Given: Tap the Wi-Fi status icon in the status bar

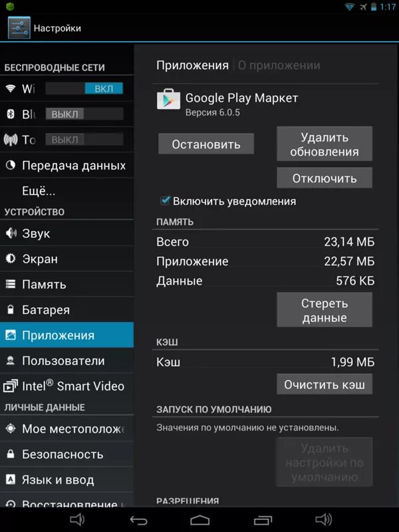Looking at the screenshot, I should pyautogui.click(x=349, y=7).
